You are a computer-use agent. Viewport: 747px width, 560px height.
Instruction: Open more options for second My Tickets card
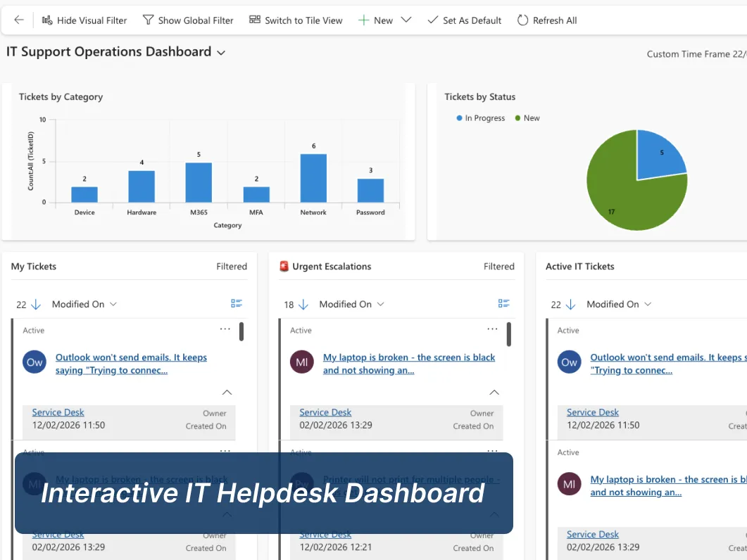[x=225, y=450]
